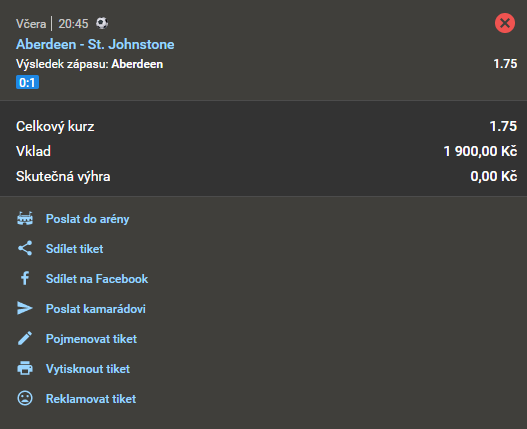This screenshot has width=527, height=429.
Task: Select Reklamovat tiket
Action: [x=91, y=399]
